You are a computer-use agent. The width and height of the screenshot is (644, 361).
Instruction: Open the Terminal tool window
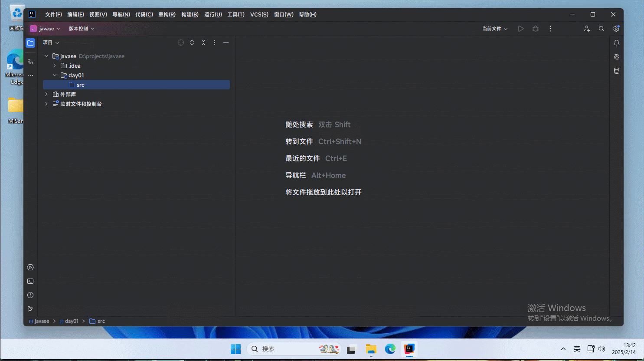[30, 281]
